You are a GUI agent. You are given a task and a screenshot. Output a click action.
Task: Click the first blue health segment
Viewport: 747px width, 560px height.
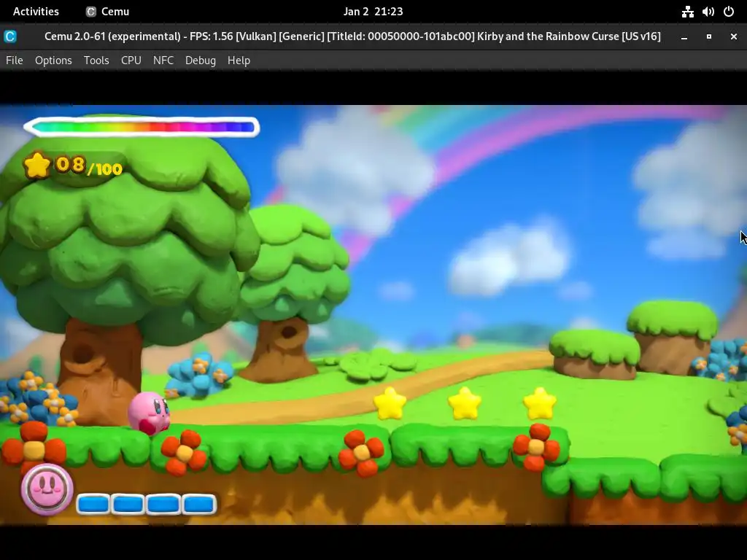(x=93, y=504)
